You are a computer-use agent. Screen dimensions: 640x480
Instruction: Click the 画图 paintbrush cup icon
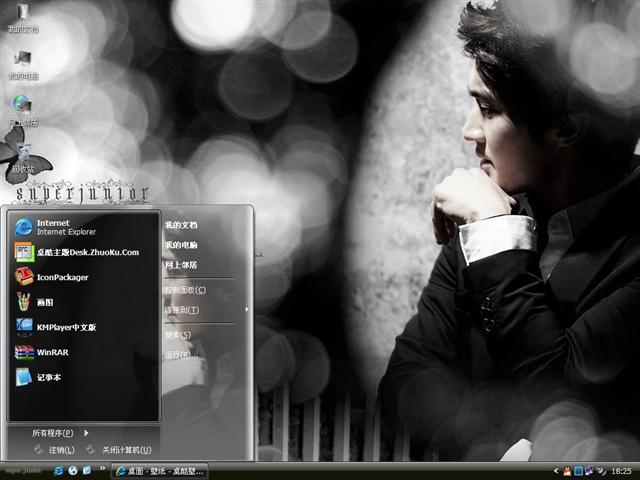(x=24, y=302)
